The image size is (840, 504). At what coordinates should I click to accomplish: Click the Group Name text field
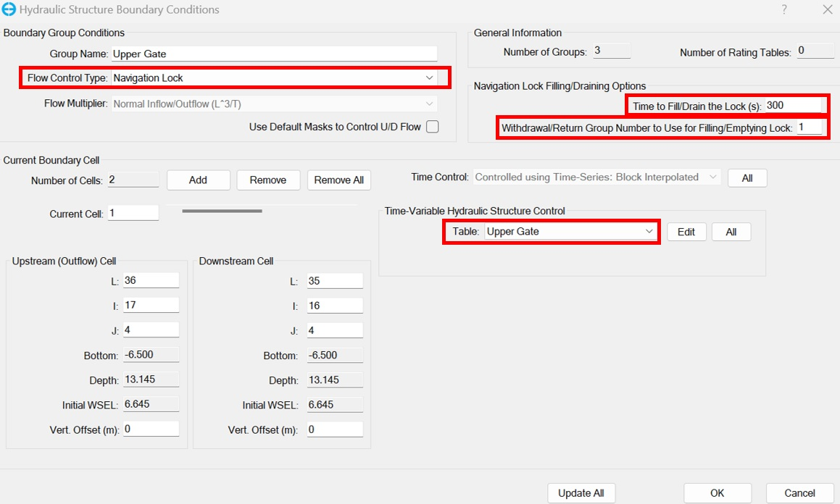[x=274, y=54]
